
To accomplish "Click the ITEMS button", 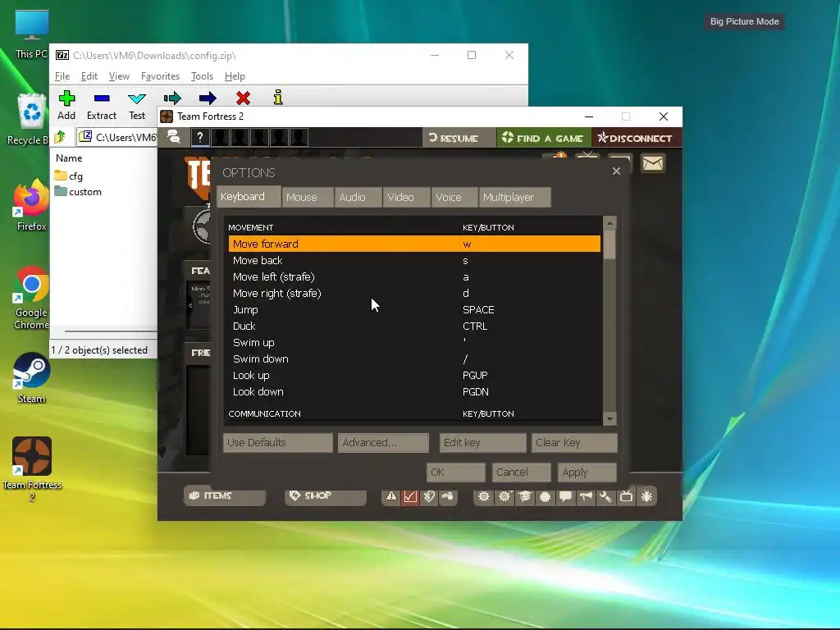I will 225,495.
